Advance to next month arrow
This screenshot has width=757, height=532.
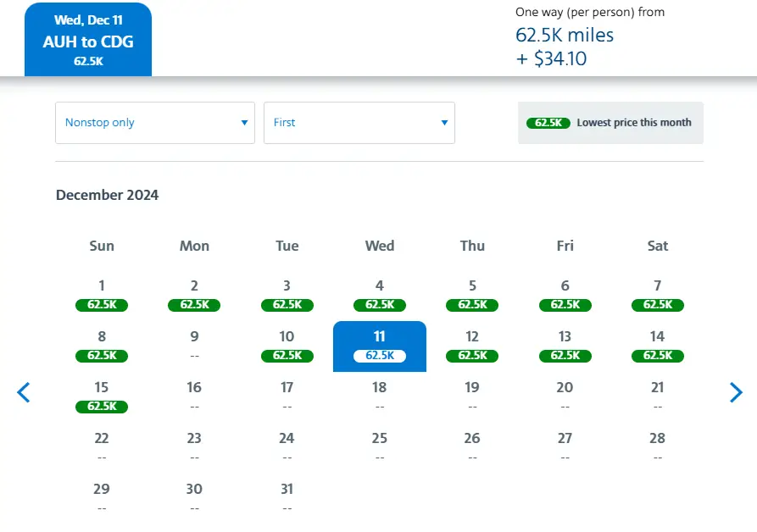click(x=735, y=392)
